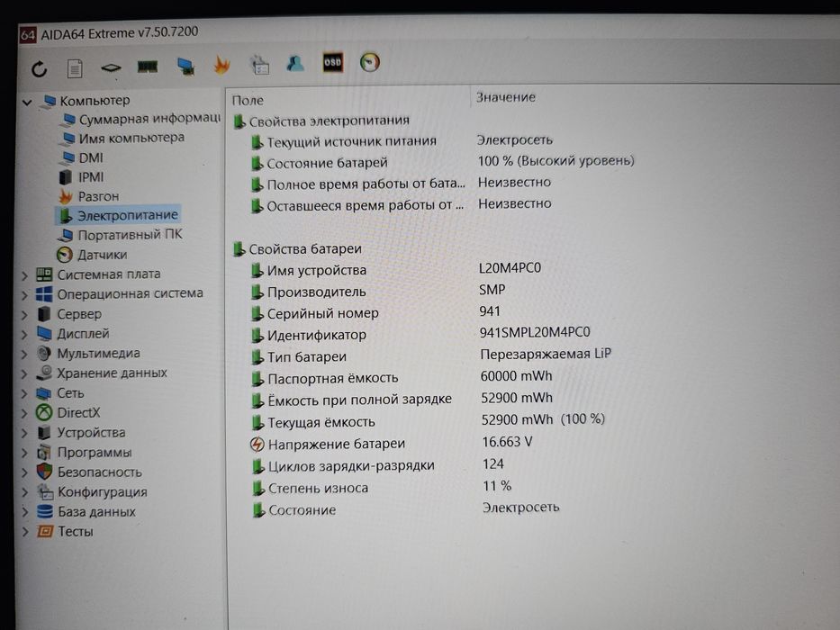Click the Циклов зарядки-разрядки row
Image resolution: width=840 pixels, height=630 pixels.
tap(377, 465)
